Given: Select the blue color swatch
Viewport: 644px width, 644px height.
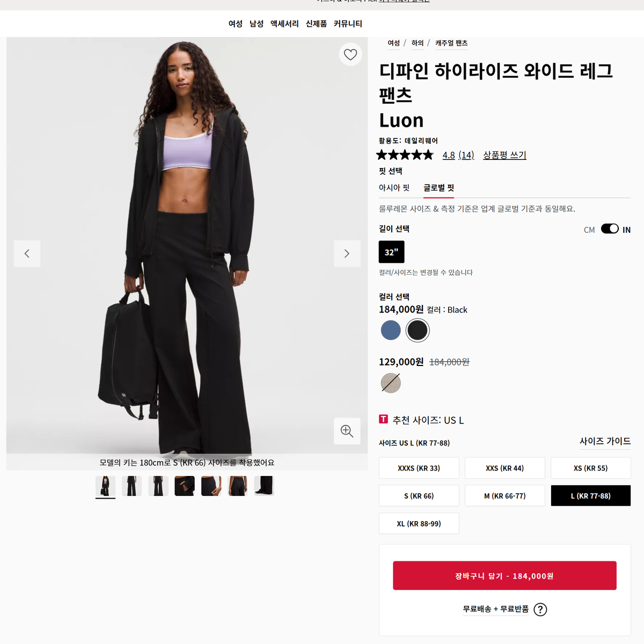Looking at the screenshot, I should tap(391, 330).
